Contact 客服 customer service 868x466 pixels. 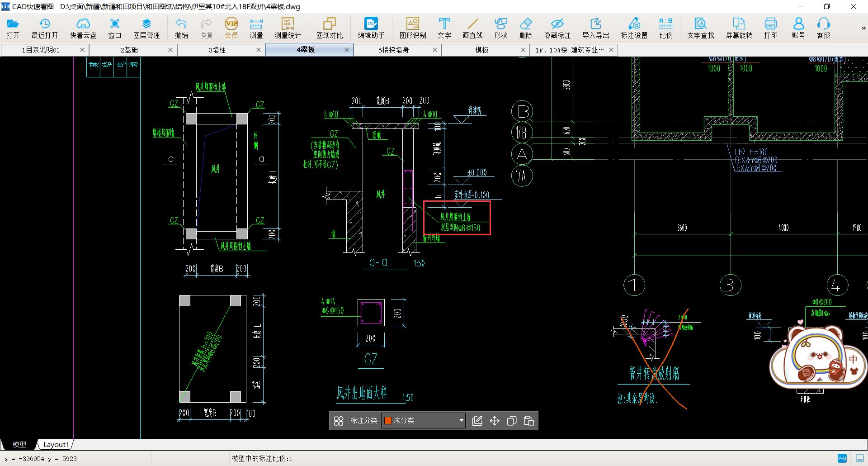coord(824,28)
